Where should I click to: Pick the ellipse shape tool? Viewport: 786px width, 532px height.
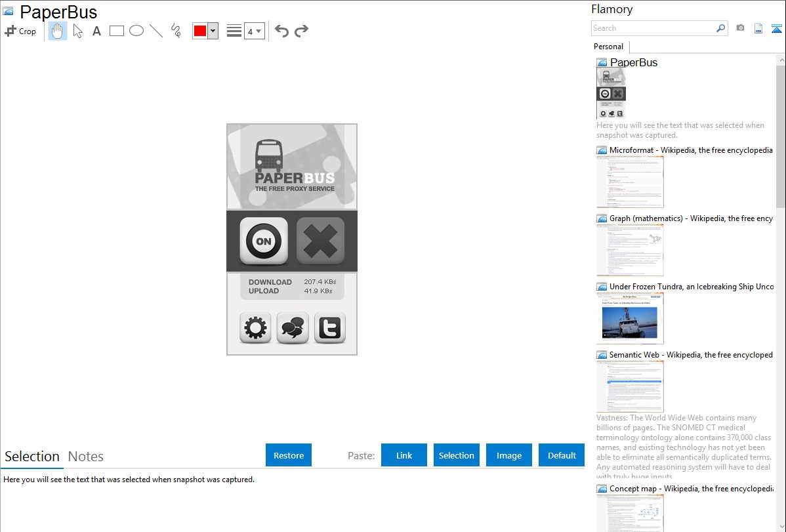point(136,31)
